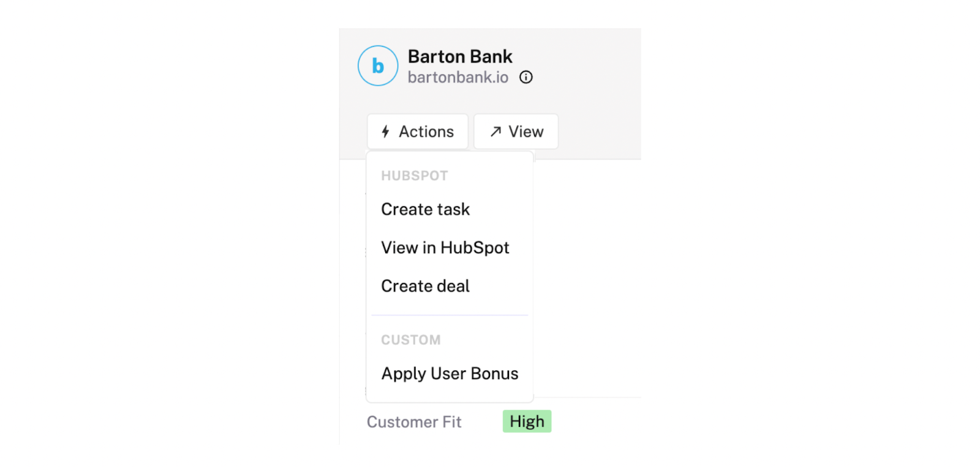The width and height of the screenshot is (980, 471).
Task: Click the HUBSPOT section header
Action: coord(415,176)
